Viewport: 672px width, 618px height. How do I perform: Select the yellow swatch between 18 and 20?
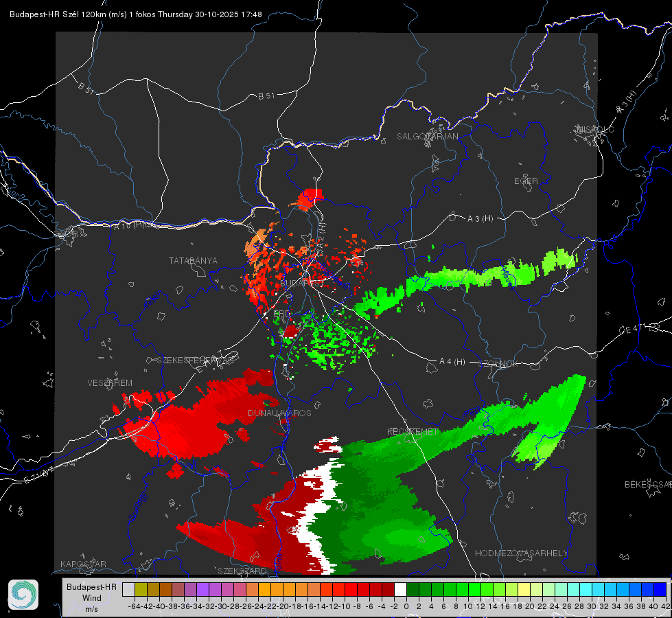(x=524, y=589)
